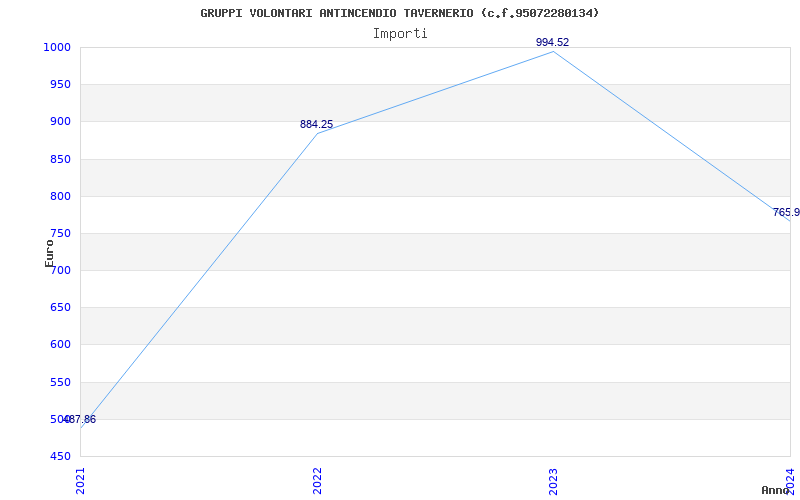This screenshot has height=500, width=800.
Task: Click the 2022 x-axis label
Action: pos(317,481)
